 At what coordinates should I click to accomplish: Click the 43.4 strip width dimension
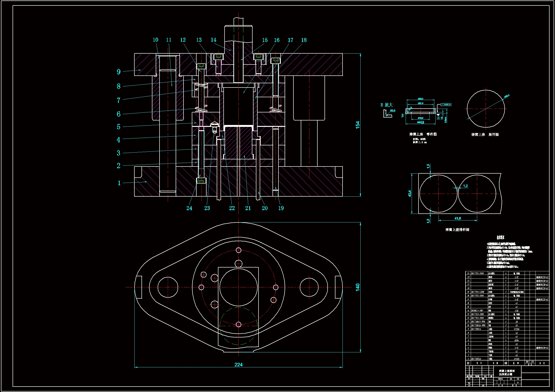pos(410,194)
